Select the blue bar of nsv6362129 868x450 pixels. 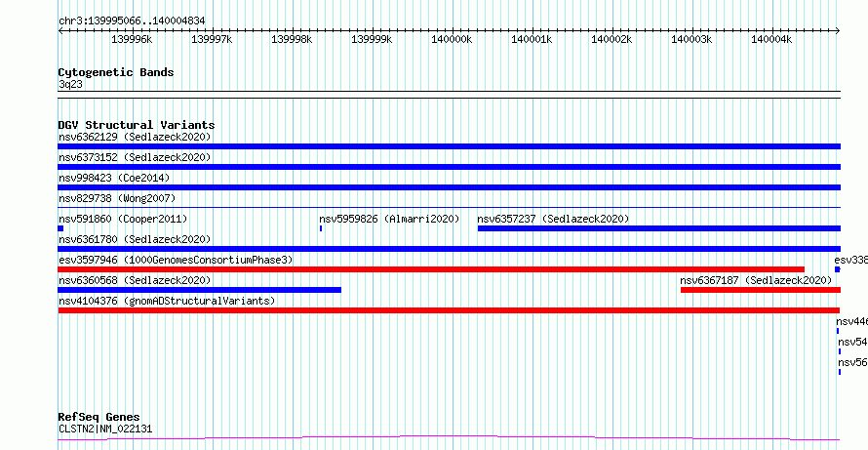tap(449, 146)
